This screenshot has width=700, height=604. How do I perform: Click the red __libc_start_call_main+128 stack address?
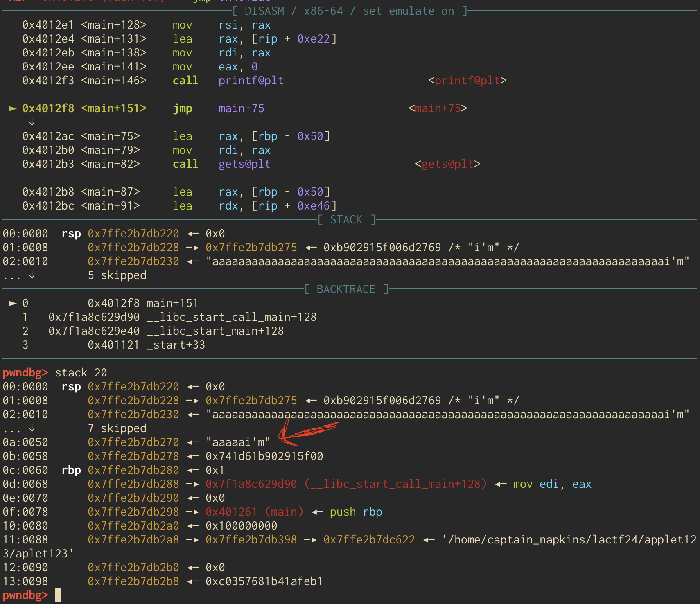[346, 484]
